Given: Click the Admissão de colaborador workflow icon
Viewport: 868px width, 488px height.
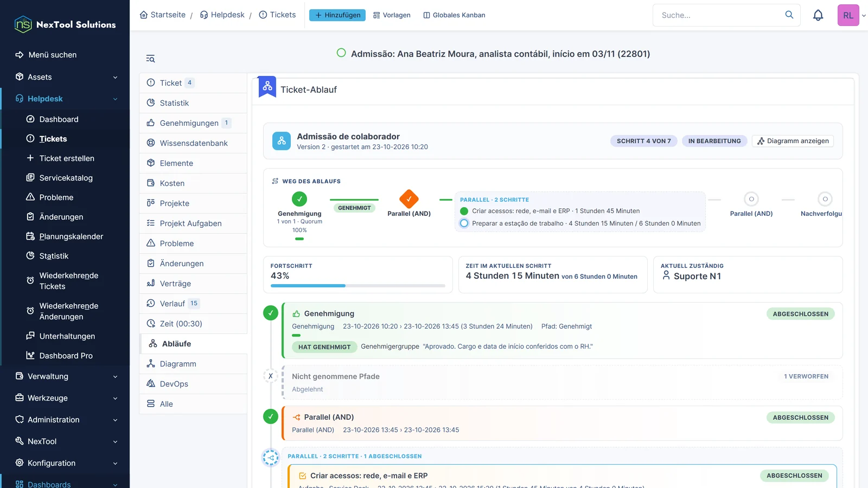Looking at the screenshot, I should [282, 141].
